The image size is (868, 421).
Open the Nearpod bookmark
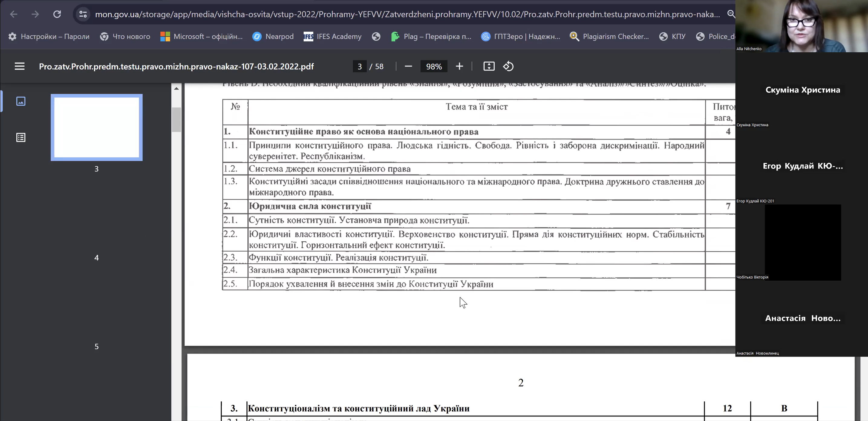click(x=273, y=36)
